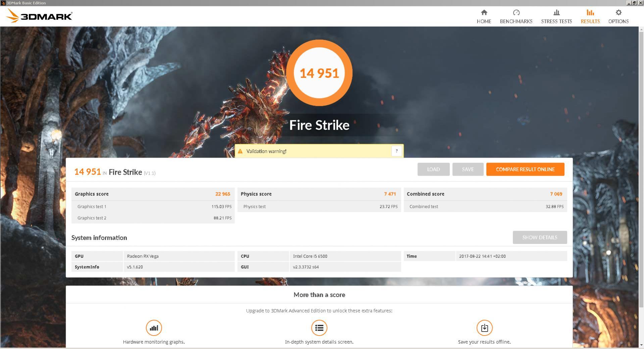644x349 pixels.
Task: Click In-depth system details screen caption
Action: point(319,342)
